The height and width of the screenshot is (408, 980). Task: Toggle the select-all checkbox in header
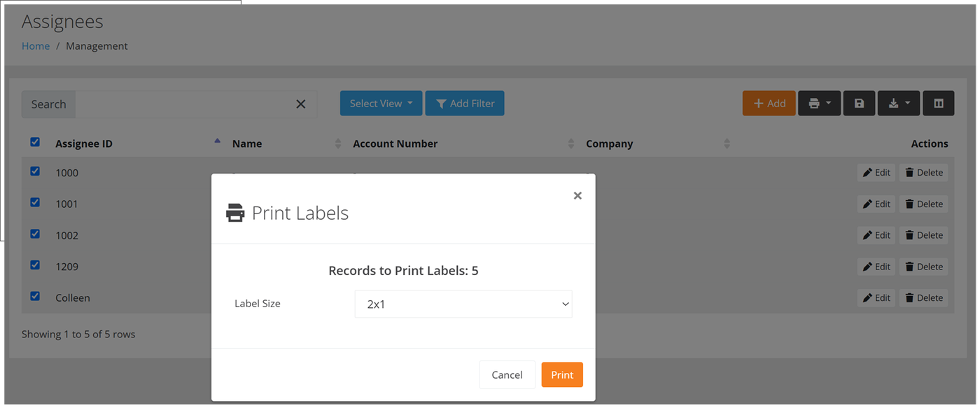[35, 142]
